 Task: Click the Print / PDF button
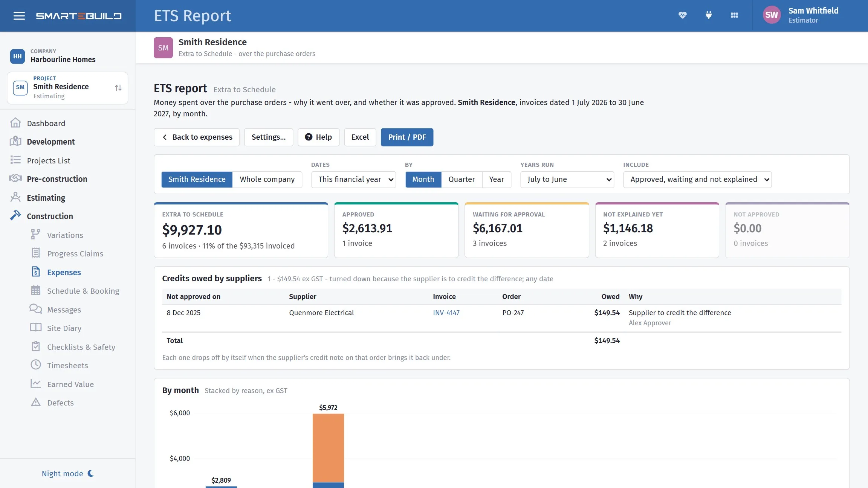pos(407,137)
